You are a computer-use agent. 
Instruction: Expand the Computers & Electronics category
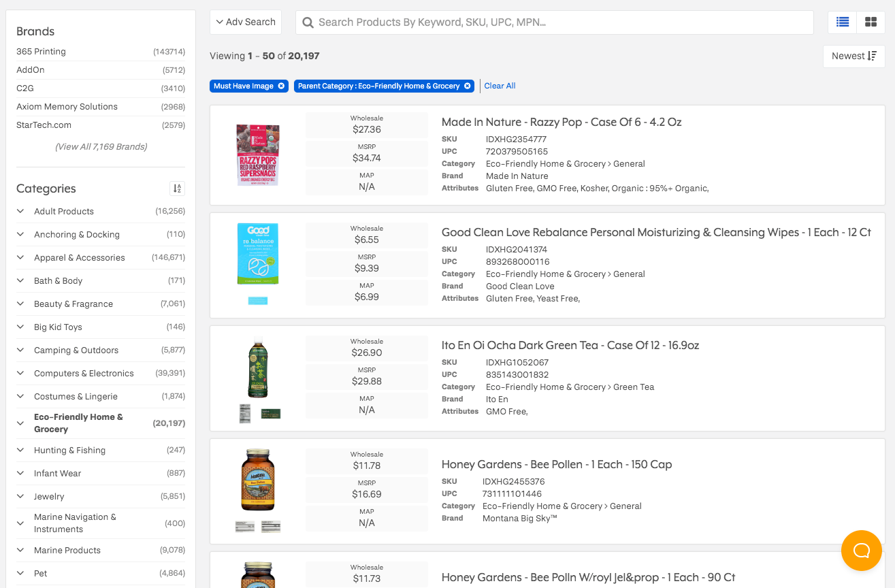(x=20, y=373)
